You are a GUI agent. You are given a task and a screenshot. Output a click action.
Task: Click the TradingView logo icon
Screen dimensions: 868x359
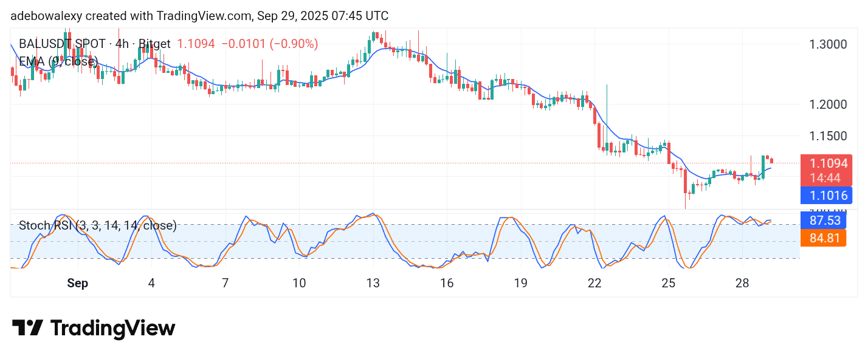click(28, 328)
